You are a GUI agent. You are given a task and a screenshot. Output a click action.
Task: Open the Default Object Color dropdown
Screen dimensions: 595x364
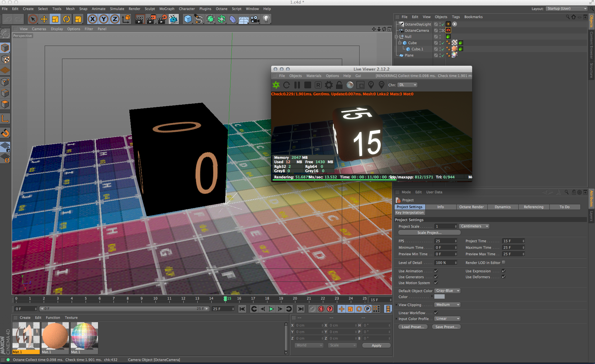coord(447,291)
